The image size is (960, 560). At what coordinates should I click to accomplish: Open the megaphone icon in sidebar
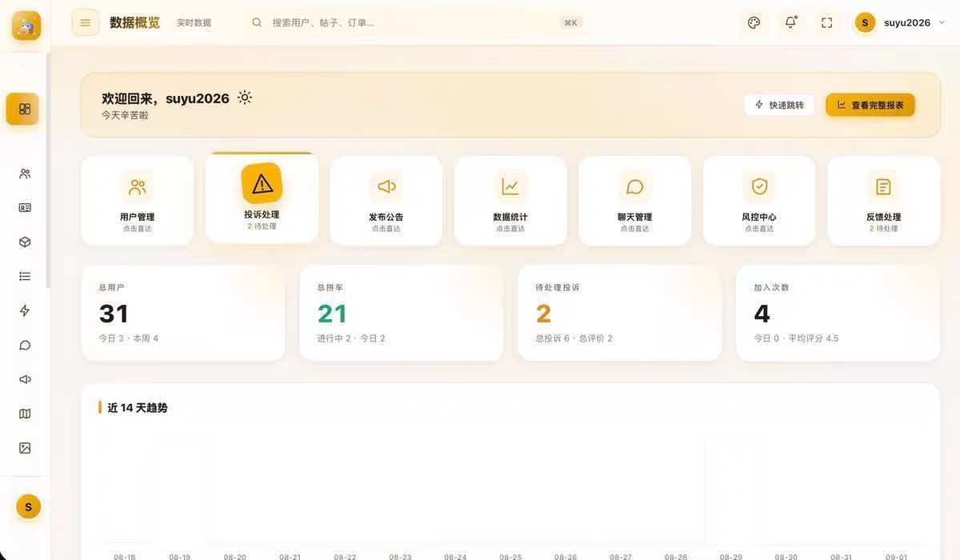(25, 379)
